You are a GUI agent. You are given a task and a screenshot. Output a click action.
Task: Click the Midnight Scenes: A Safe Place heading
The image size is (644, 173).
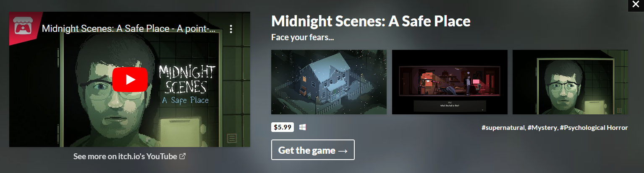click(371, 21)
